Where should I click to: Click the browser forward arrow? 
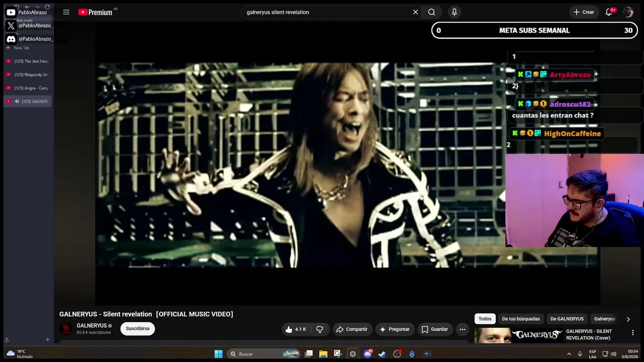[x=37, y=7]
